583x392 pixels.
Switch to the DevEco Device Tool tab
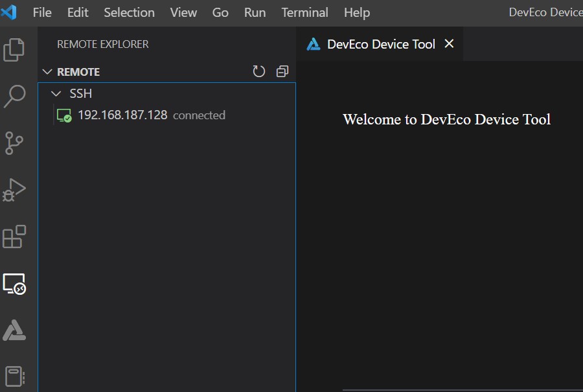pos(380,44)
